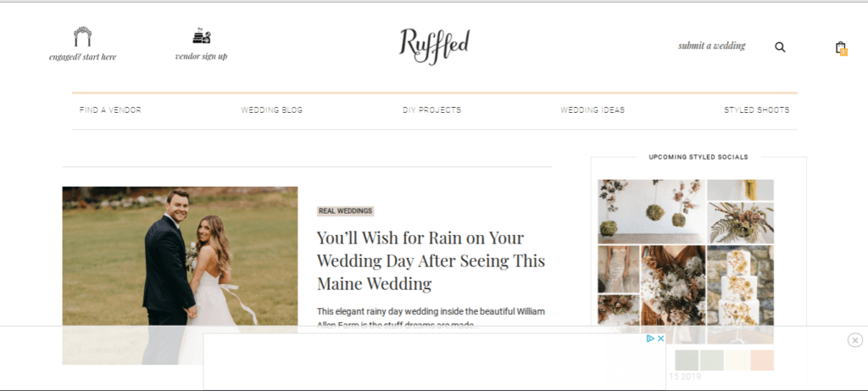Click the "vendor sign up" link
This screenshot has height=391, width=868.
pyautogui.click(x=202, y=56)
